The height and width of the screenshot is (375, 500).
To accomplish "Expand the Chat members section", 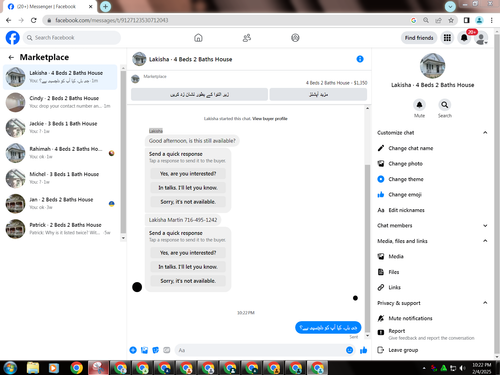I will pos(485,226).
